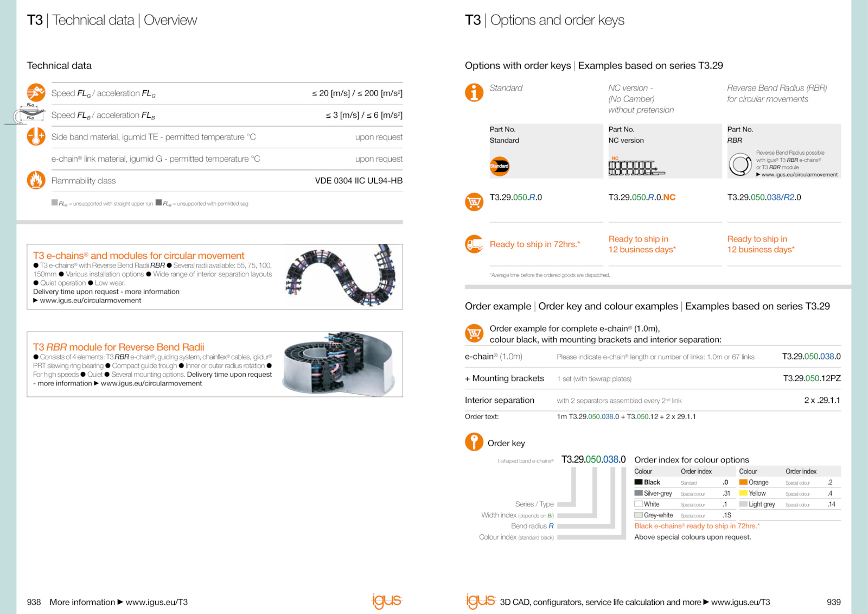The height and width of the screenshot is (614, 868).
Task: Click the Flammability class label
Action: (84, 181)
